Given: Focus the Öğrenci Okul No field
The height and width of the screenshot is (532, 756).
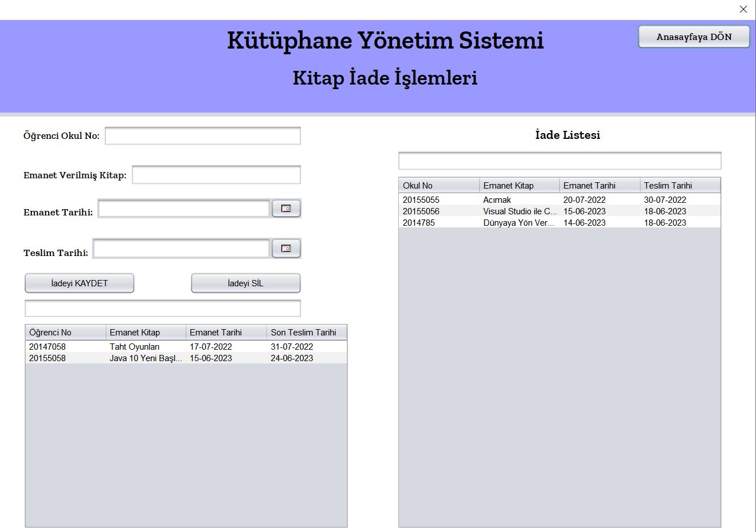Looking at the screenshot, I should (203, 136).
